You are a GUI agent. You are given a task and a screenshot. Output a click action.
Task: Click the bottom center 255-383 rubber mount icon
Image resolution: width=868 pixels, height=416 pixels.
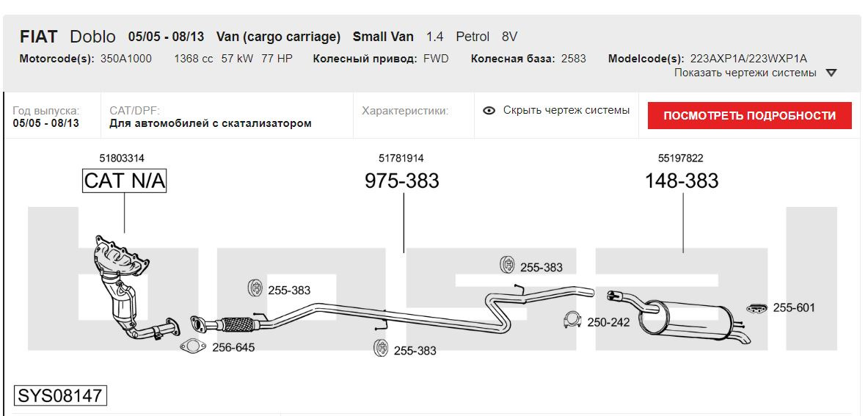380,349
